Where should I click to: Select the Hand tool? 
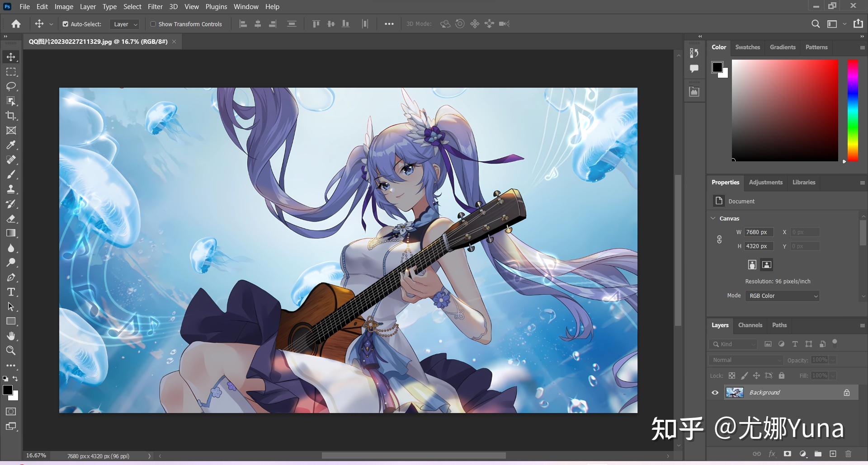[x=11, y=336]
